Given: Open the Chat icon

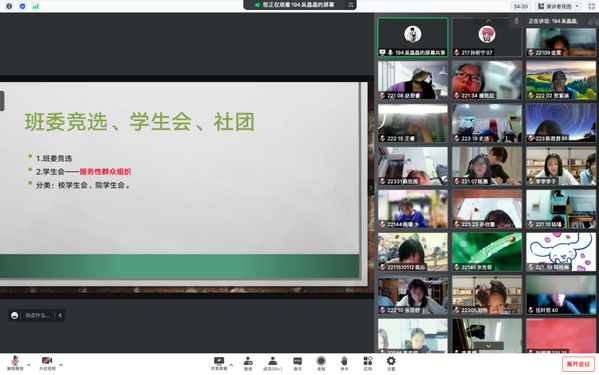Looking at the screenshot, I should coord(298,364).
